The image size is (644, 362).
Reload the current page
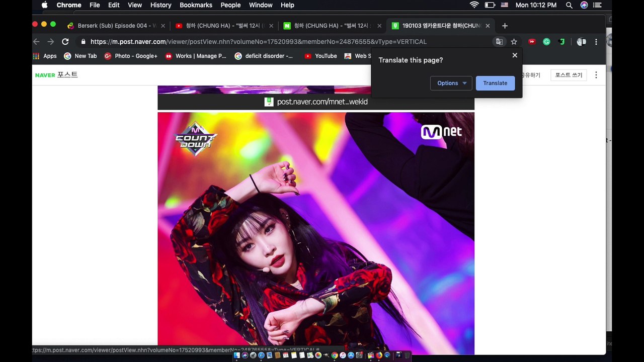pyautogui.click(x=65, y=42)
